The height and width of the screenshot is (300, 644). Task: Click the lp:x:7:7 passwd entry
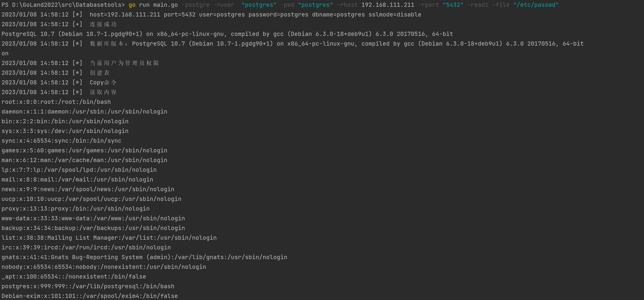(x=79, y=170)
